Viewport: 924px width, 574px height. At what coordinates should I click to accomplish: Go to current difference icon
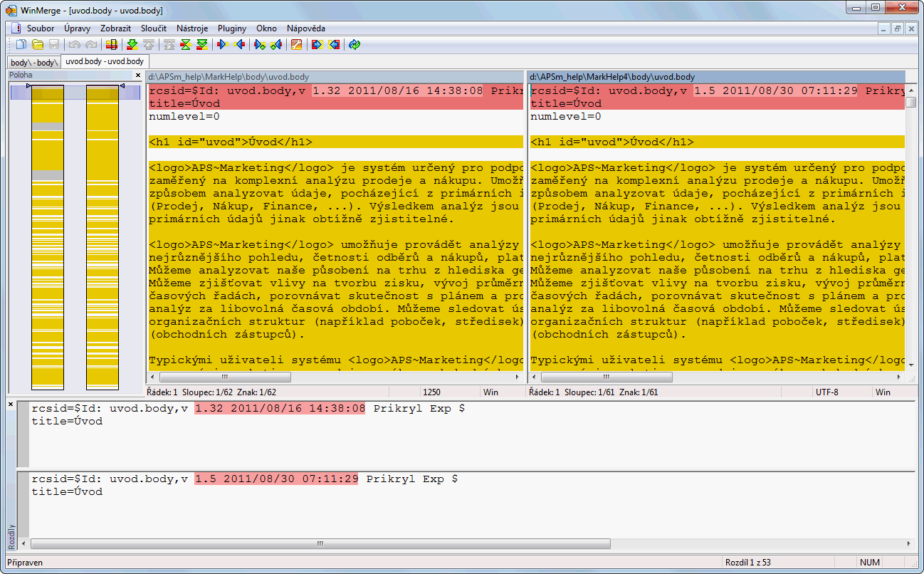186,45
